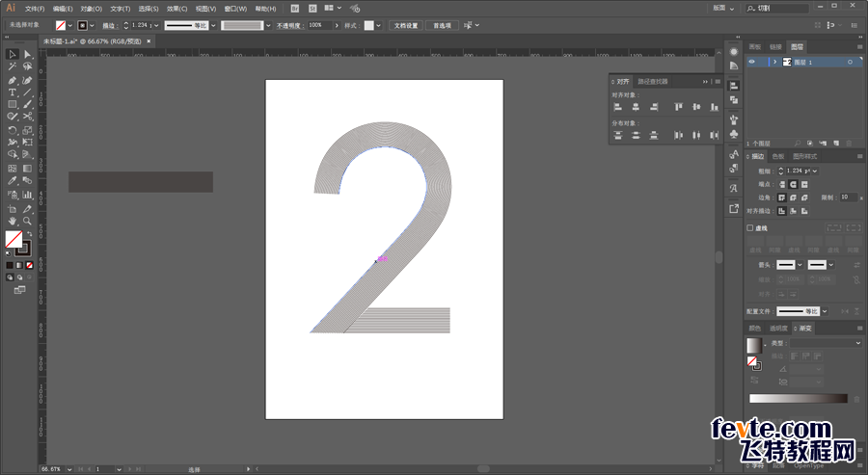The image size is (868, 475).
Task: Open the 对象(O) menu
Action: 92,9
